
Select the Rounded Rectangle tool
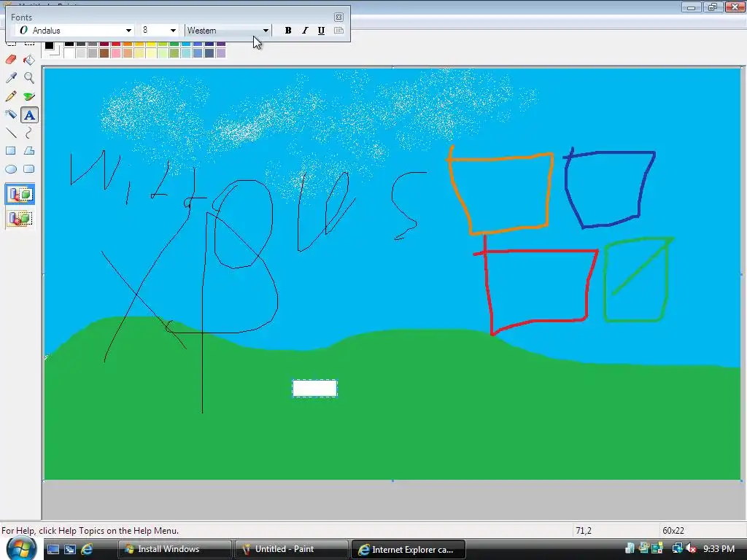click(x=29, y=169)
